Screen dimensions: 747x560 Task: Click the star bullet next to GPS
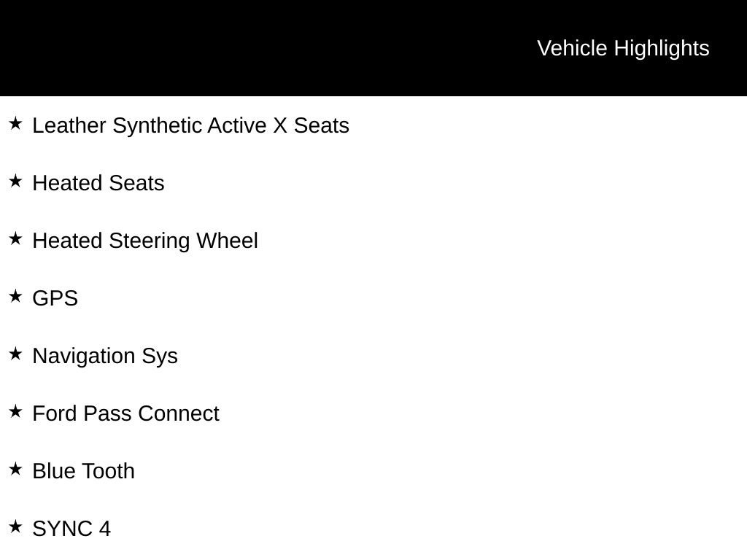coord(15,297)
